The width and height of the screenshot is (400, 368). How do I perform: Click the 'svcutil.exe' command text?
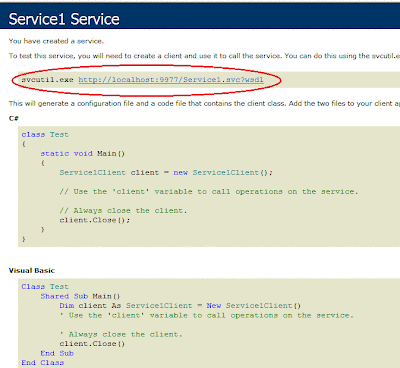click(x=47, y=80)
